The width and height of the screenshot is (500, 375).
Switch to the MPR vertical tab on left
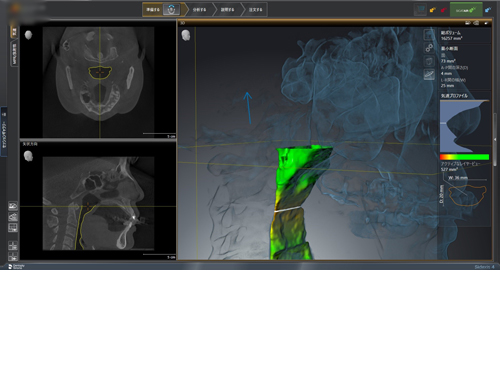tap(14, 54)
